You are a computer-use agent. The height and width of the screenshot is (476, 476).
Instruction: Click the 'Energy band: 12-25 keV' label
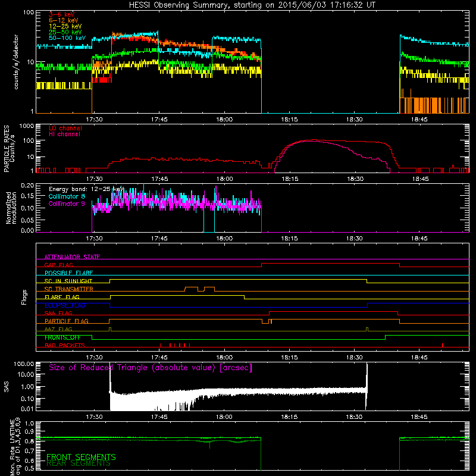(86, 189)
